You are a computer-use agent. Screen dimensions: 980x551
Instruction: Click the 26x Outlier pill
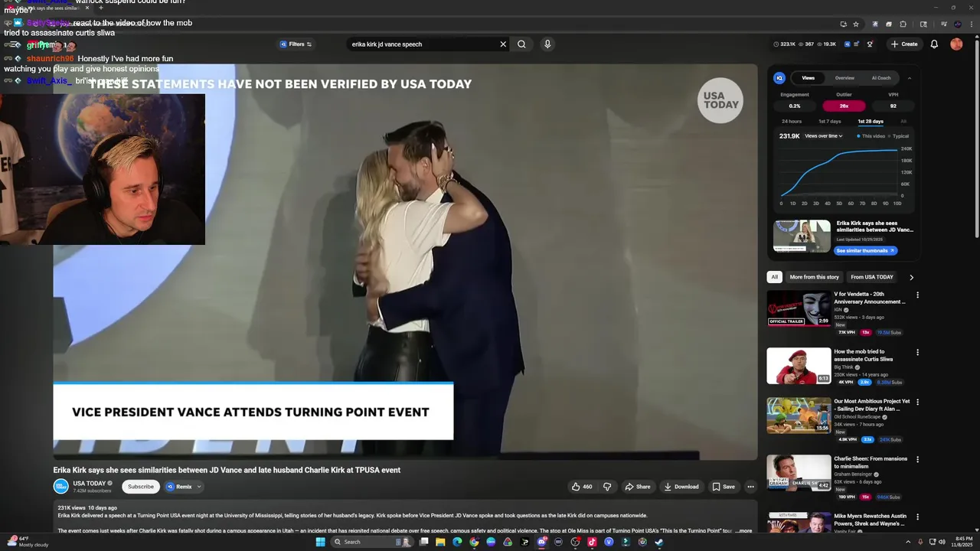point(844,106)
